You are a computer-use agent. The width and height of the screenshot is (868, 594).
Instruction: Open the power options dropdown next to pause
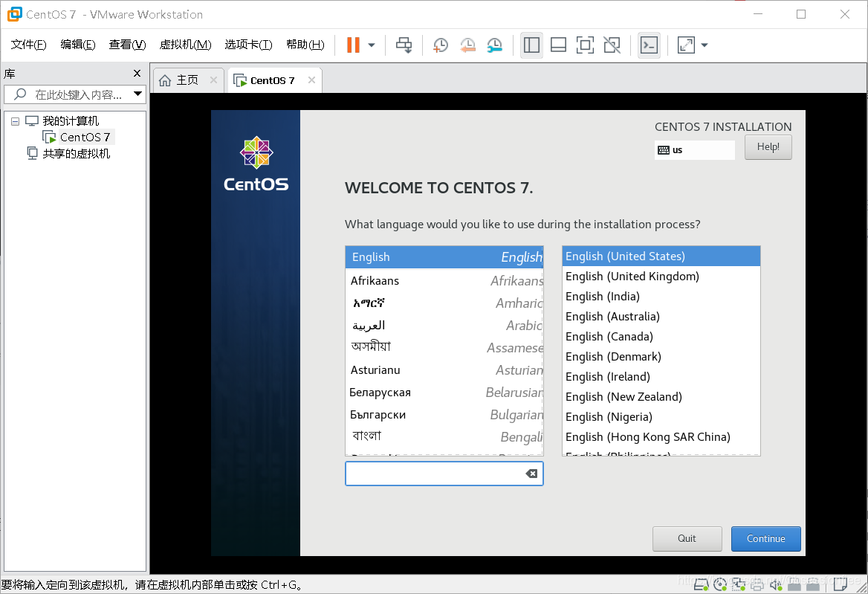[372, 45]
